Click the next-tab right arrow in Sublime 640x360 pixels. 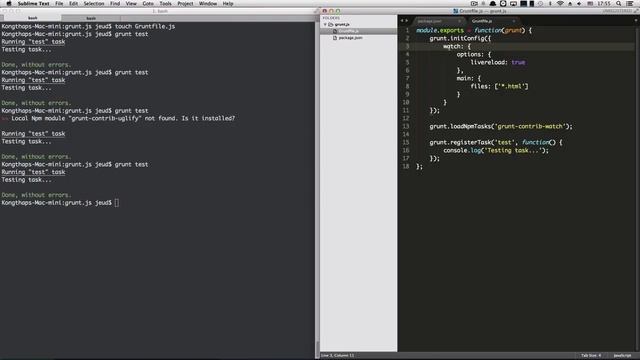click(406, 21)
